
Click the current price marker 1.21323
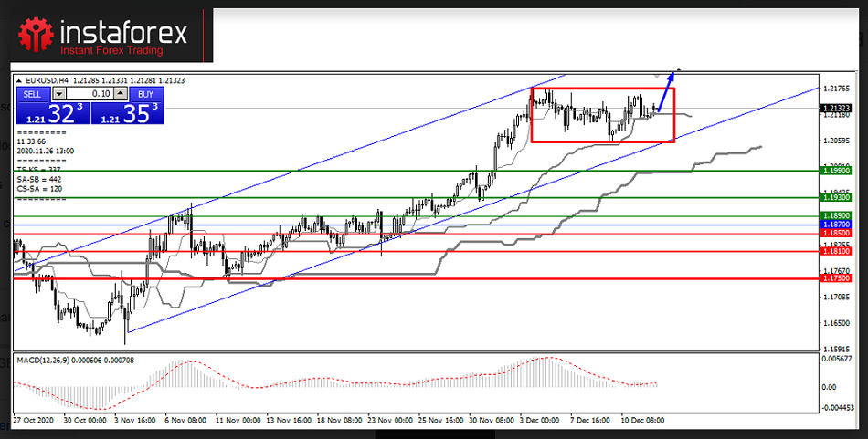836,108
